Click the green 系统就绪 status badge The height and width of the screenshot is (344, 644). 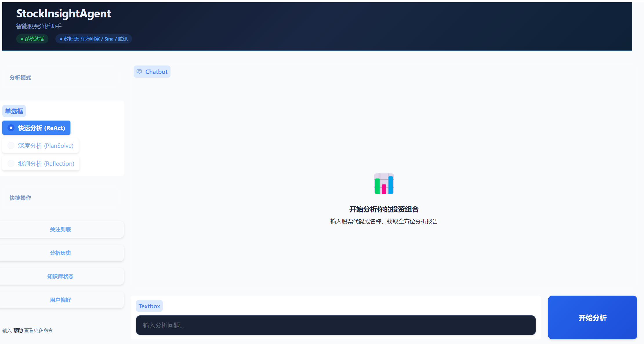click(x=32, y=39)
